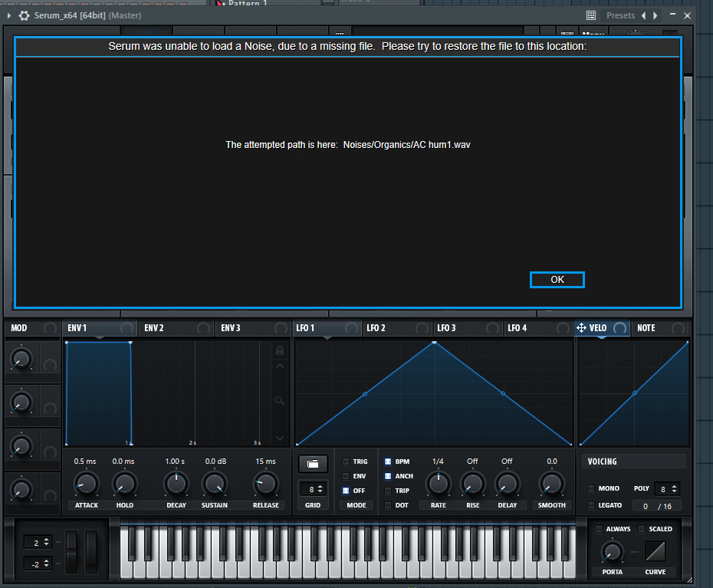Image resolution: width=713 pixels, height=588 pixels.
Task: Switch to the ENV 1 tab
Action: 100,328
